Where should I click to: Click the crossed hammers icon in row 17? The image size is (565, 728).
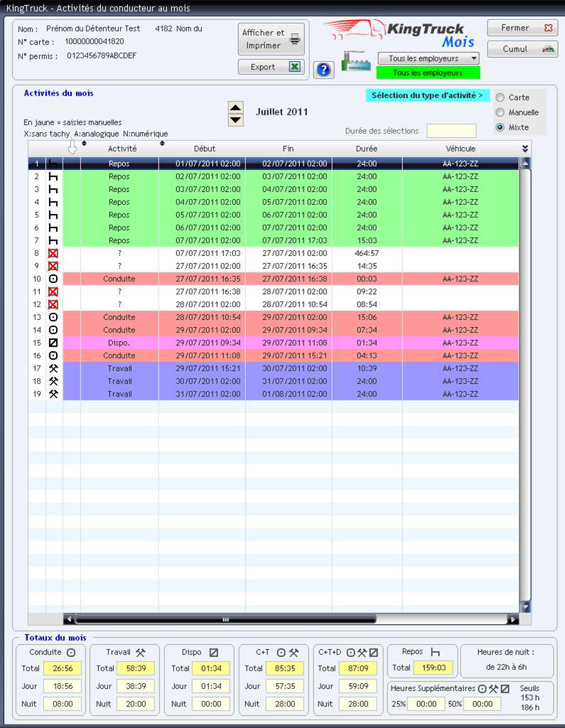(x=53, y=368)
